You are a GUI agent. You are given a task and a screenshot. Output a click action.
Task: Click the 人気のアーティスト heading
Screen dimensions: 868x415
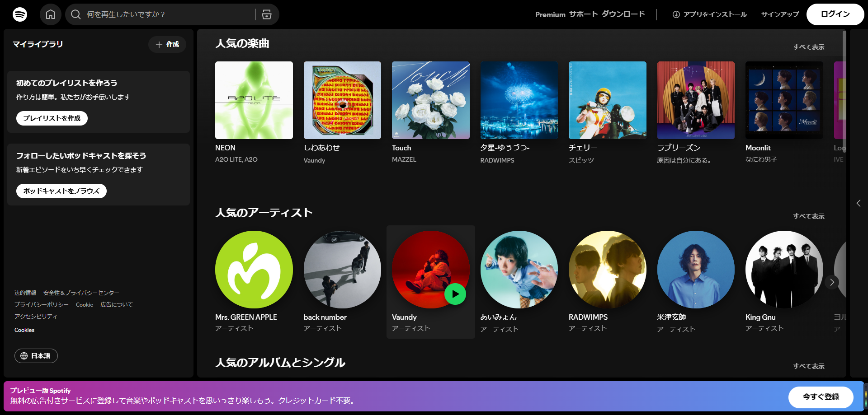pyautogui.click(x=264, y=213)
